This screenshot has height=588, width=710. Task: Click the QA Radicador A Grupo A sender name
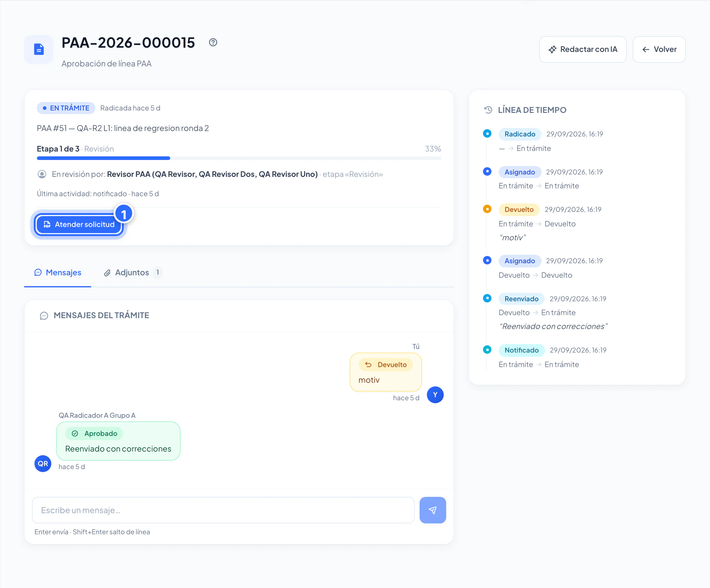coord(97,416)
